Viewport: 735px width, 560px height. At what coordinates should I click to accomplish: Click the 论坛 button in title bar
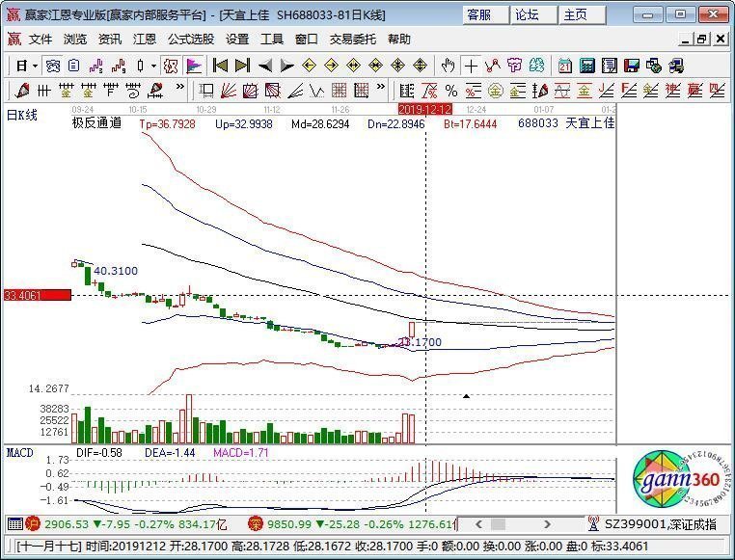pyautogui.click(x=534, y=15)
